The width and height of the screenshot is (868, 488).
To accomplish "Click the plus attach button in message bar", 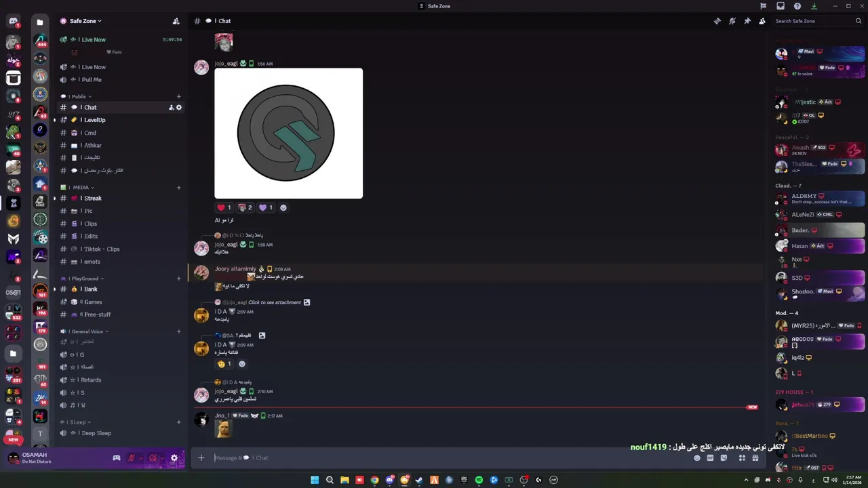I will point(201,457).
